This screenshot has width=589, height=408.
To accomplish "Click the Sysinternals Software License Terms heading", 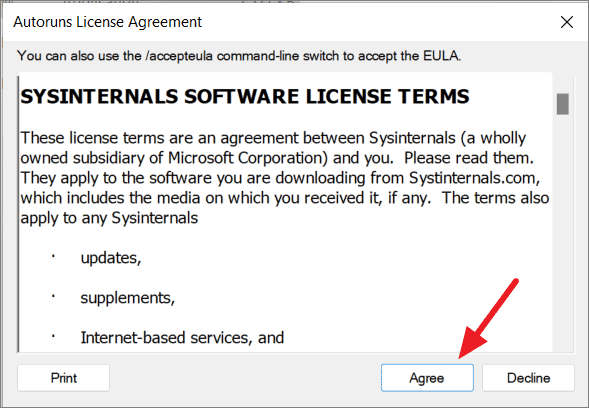I will (245, 97).
